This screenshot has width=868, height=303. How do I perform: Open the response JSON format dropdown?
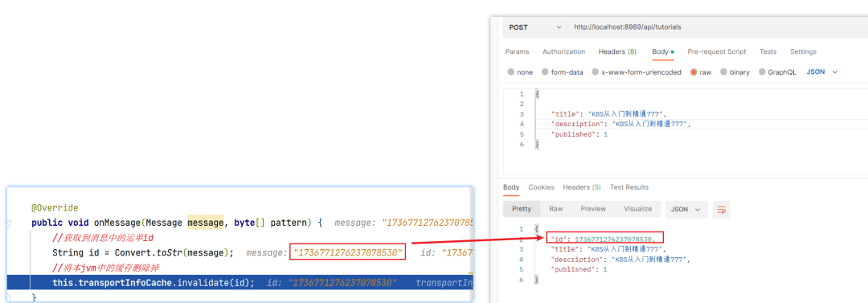point(686,210)
